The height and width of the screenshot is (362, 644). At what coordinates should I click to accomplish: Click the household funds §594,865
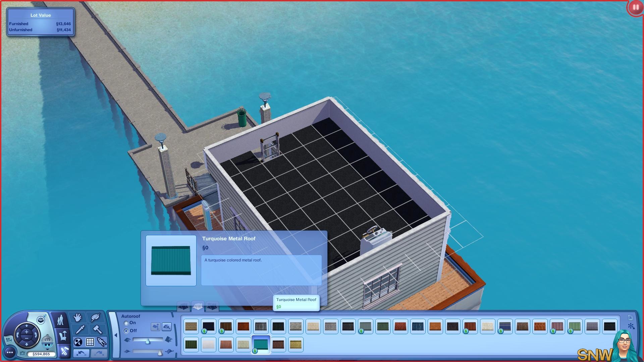pos(41,354)
